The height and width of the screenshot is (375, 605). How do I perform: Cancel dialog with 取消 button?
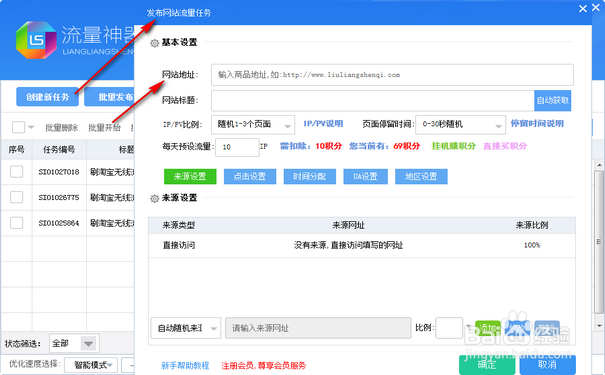coord(548,364)
